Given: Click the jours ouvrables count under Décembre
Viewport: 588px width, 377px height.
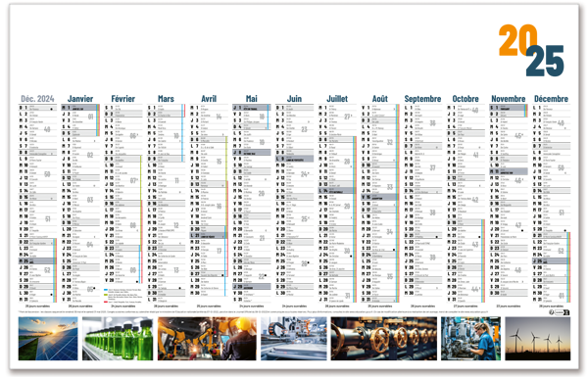Looking at the screenshot, I should point(551,306).
